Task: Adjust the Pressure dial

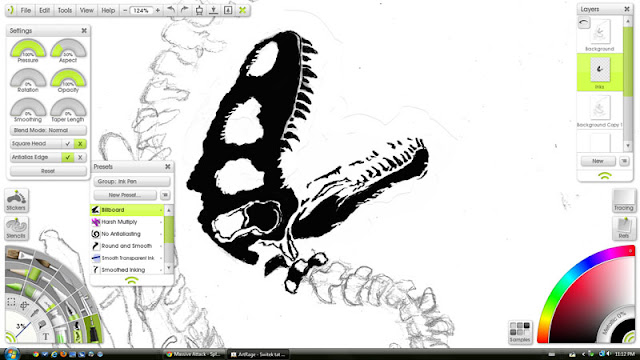Action: coord(28,50)
